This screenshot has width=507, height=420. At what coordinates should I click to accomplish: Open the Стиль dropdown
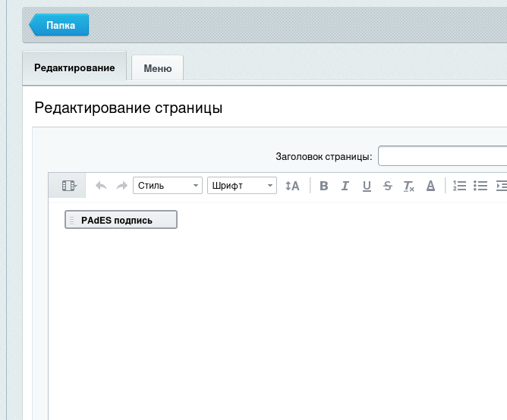pos(167,186)
